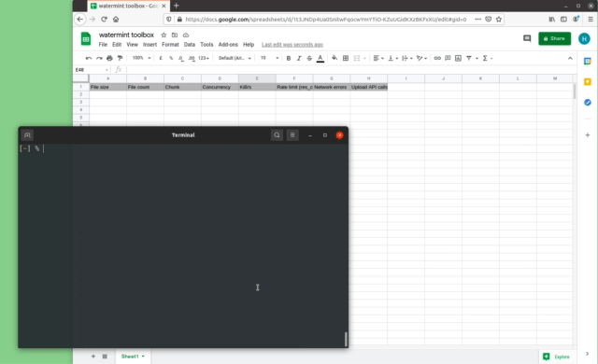Undo the last action in Sheets

click(89, 58)
